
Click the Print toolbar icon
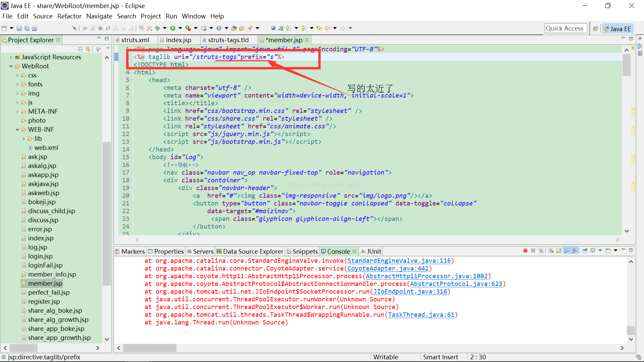(34, 28)
